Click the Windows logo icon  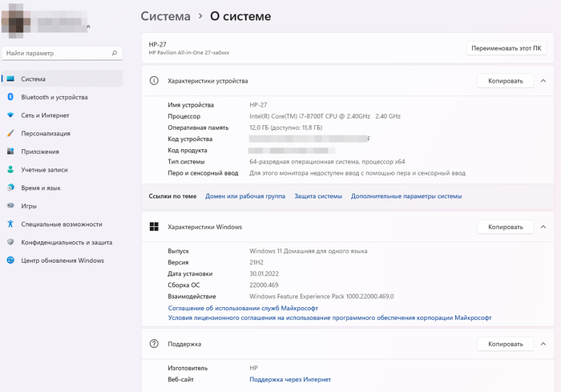(154, 227)
